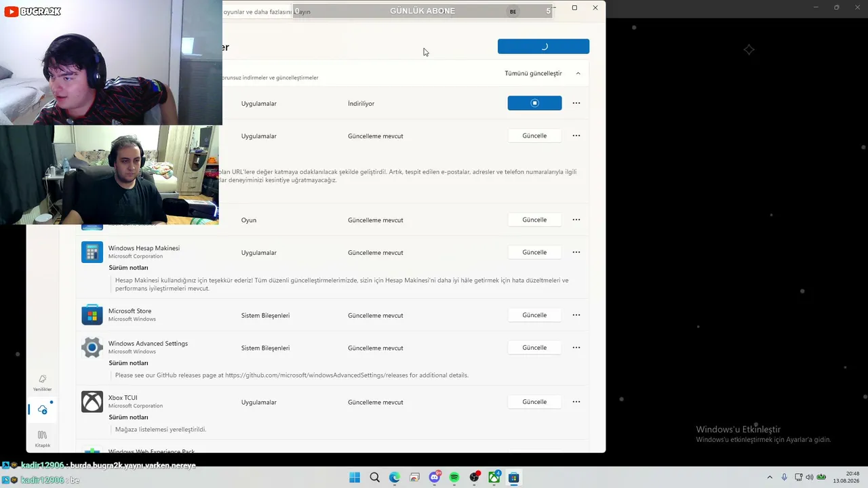868x488 pixels.
Task: Click the Windows Advanced Settings title
Action: point(148,344)
